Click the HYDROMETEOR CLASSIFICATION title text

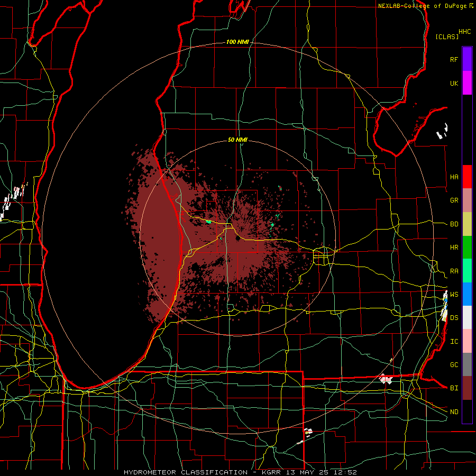point(186,472)
